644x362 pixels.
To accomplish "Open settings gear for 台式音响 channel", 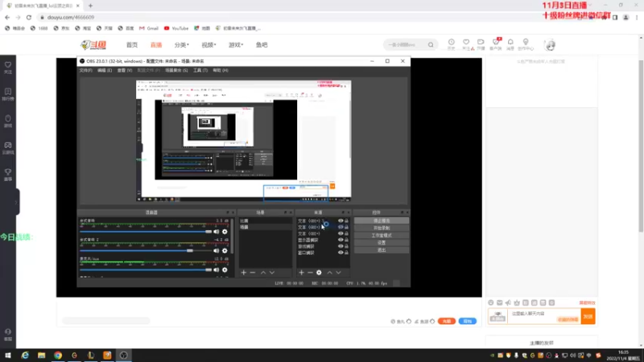I will [225, 232].
